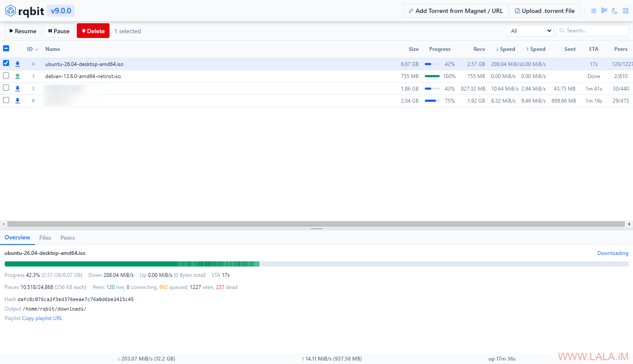The width and height of the screenshot is (633, 364).
Task: Open the logs icon next to dark mode
Action: (604, 11)
